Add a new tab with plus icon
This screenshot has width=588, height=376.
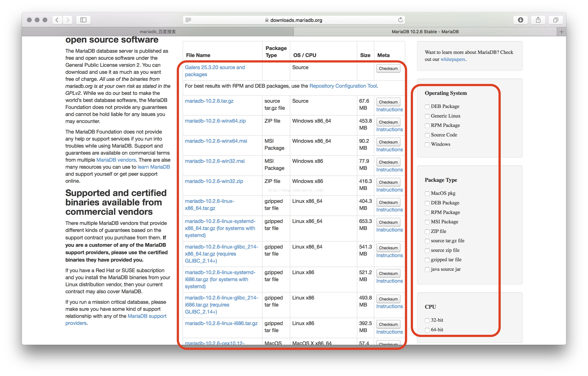click(561, 32)
